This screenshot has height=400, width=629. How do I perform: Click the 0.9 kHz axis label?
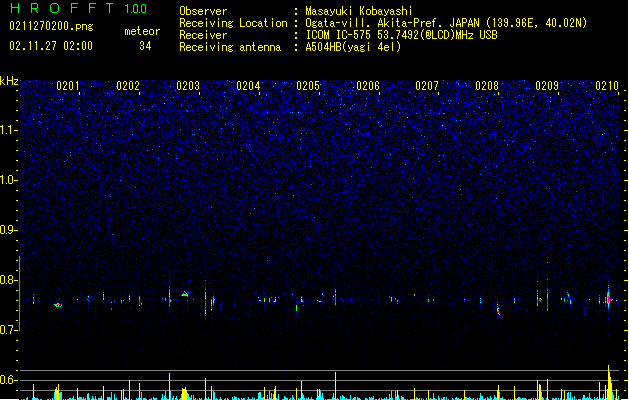click(9, 230)
